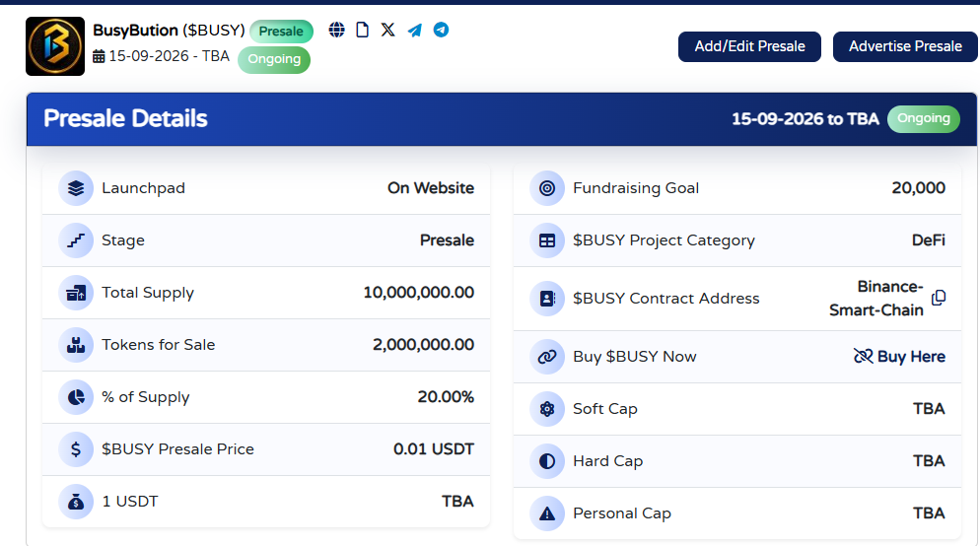The width and height of the screenshot is (980, 546).
Task: Click the Stage row Presale value
Action: [447, 240]
